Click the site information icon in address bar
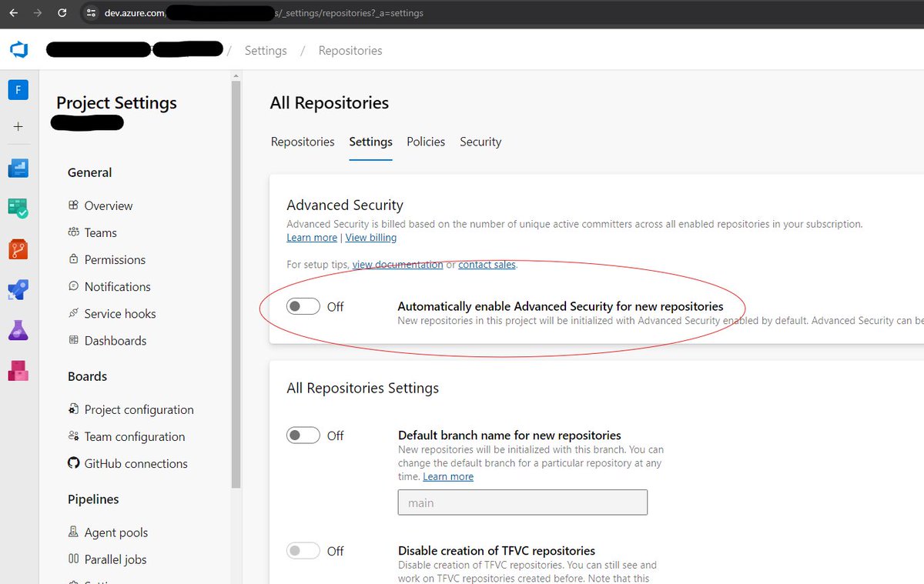 tap(91, 13)
